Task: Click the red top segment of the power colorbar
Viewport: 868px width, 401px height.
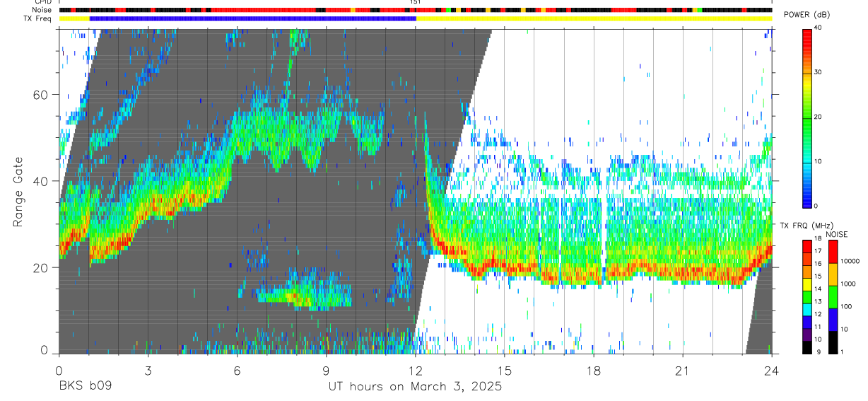Action: tap(808, 41)
